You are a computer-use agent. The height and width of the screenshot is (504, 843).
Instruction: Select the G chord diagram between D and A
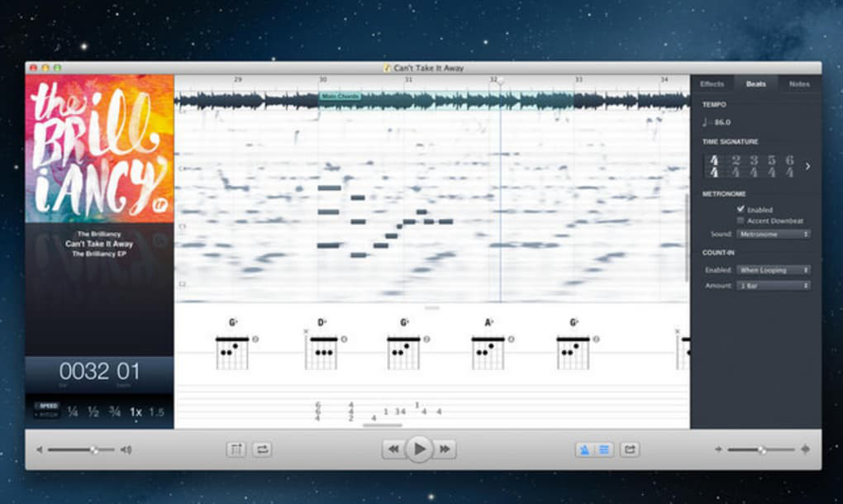(x=403, y=353)
